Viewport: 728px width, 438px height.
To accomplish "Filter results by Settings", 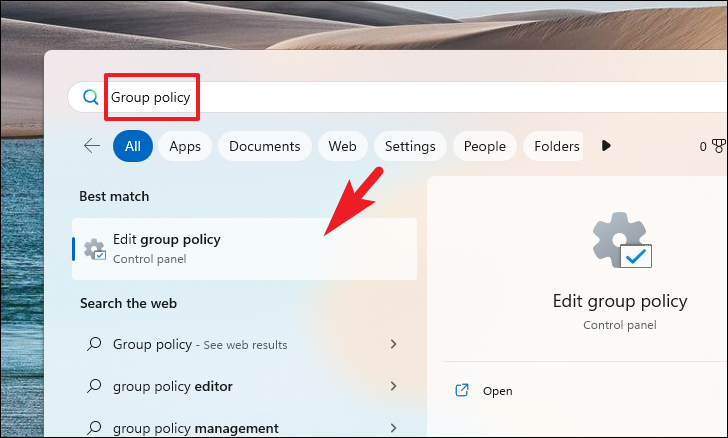I will 410,146.
